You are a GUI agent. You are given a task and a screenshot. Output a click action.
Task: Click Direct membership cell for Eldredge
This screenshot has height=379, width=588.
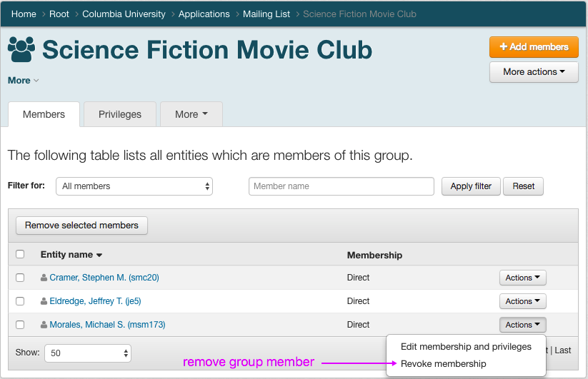point(358,301)
